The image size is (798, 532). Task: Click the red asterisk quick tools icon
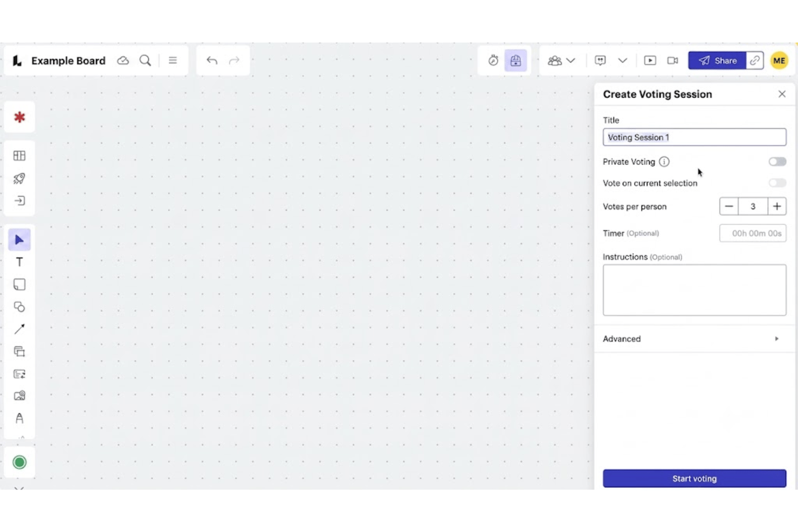(19, 117)
